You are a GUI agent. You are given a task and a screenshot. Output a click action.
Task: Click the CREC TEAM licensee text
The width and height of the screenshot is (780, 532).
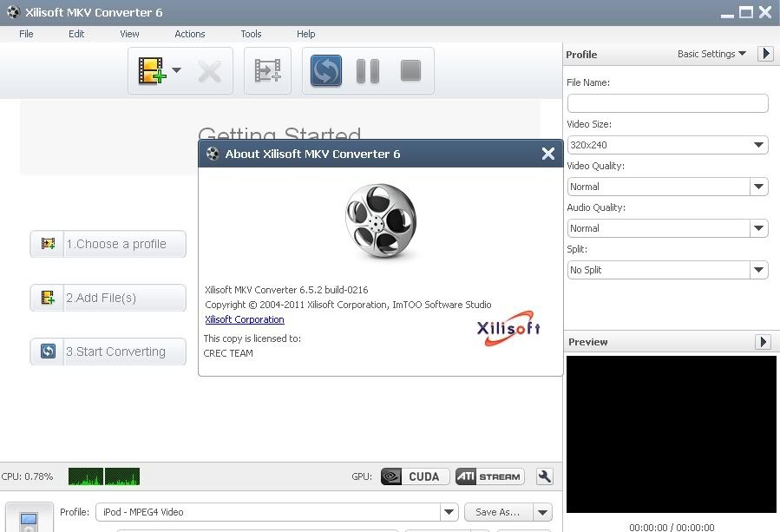click(x=228, y=353)
